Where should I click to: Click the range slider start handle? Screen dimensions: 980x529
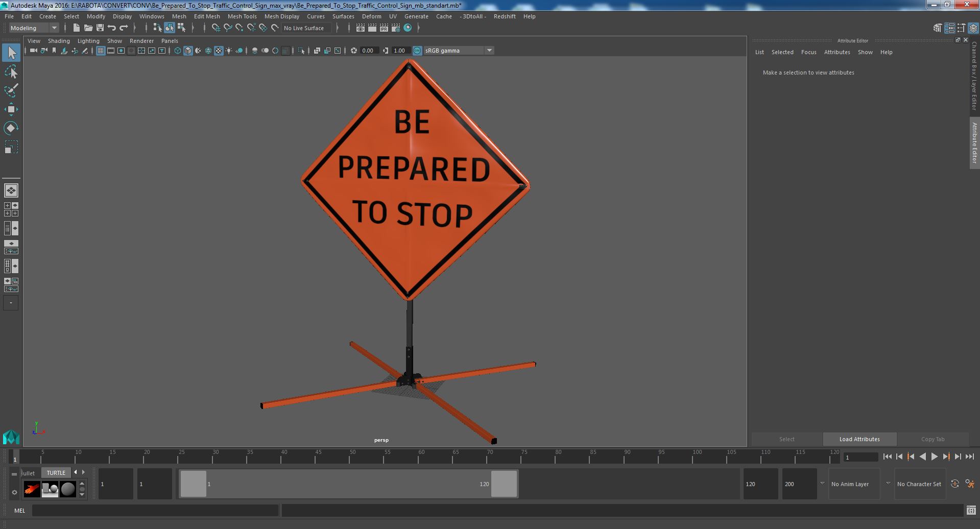(x=194, y=484)
